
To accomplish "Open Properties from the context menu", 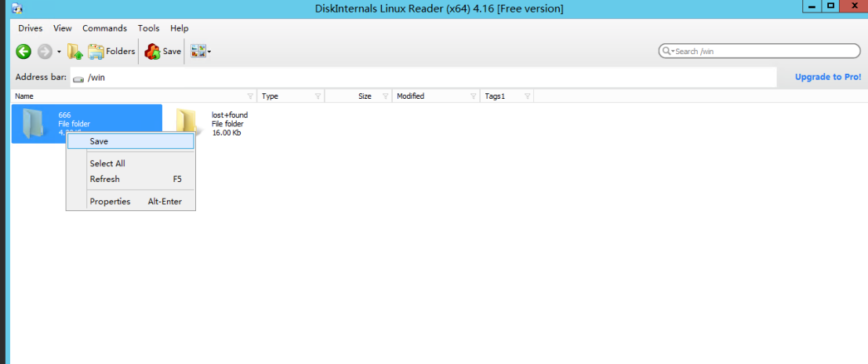I will (x=131, y=202).
